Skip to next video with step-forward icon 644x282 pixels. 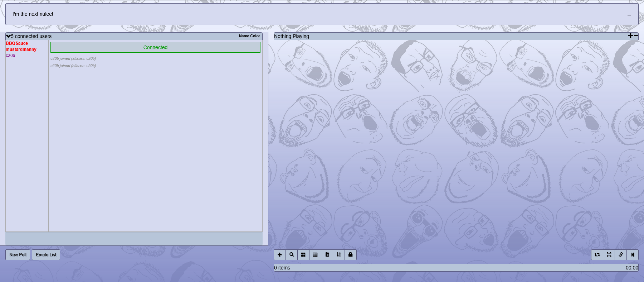633,255
